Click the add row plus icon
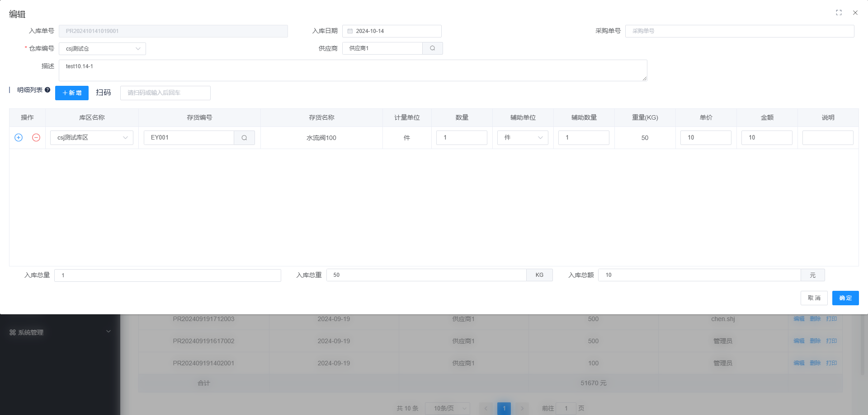 19,138
